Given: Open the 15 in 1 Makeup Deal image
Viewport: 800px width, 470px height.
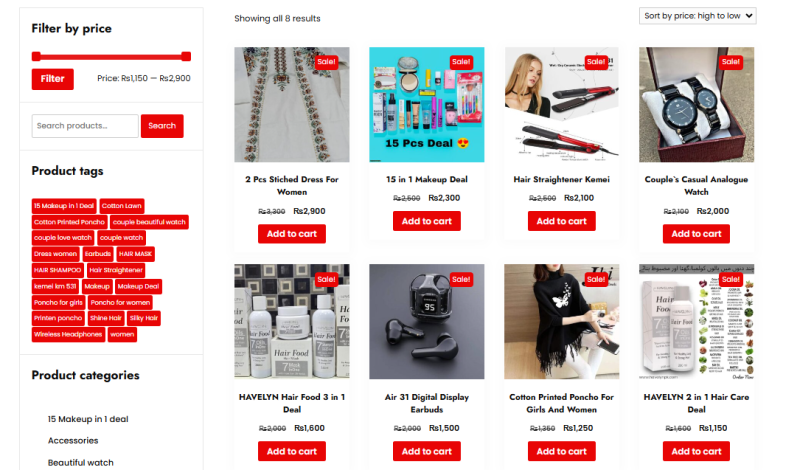Looking at the screenshot, I should pyautogui.click(x=427, y=105).
